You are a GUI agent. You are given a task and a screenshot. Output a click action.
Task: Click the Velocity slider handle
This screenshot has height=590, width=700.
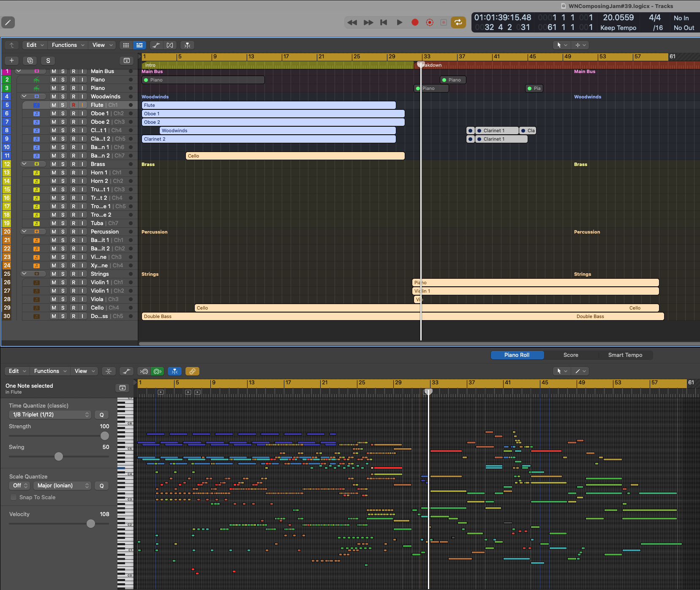91,524
